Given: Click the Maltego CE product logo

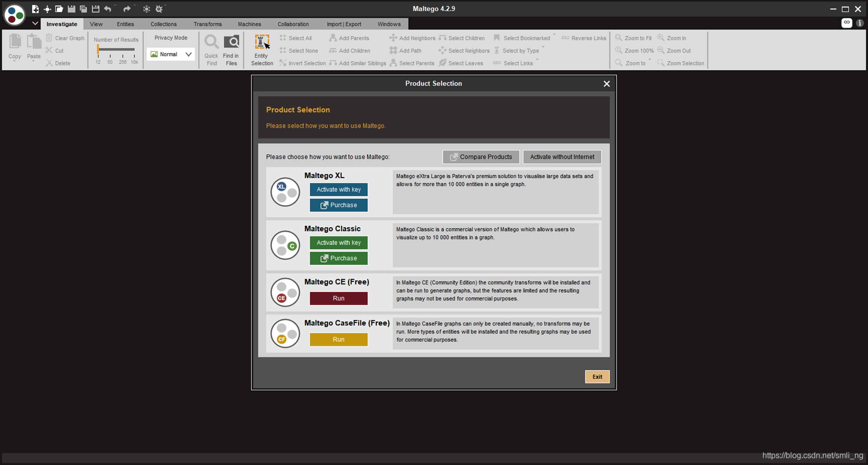Looking at the screenshot, I should 285,292.
